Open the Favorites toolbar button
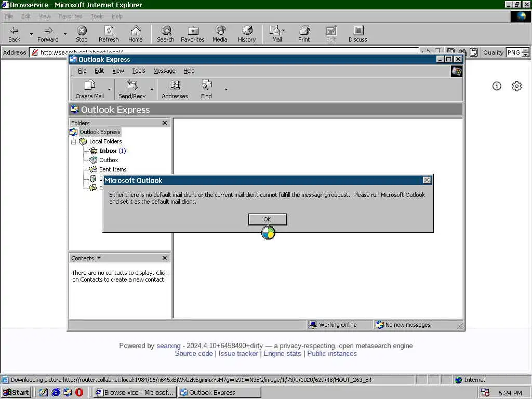 [193, 34]
